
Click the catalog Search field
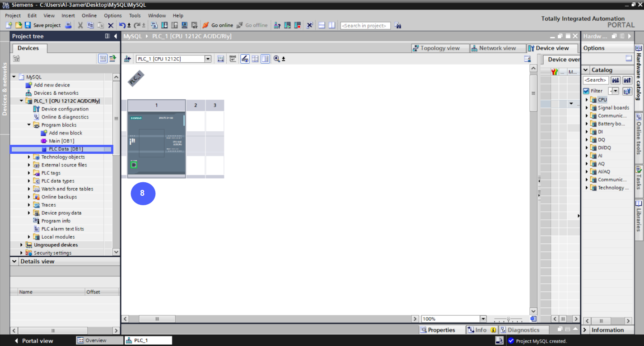596,80
